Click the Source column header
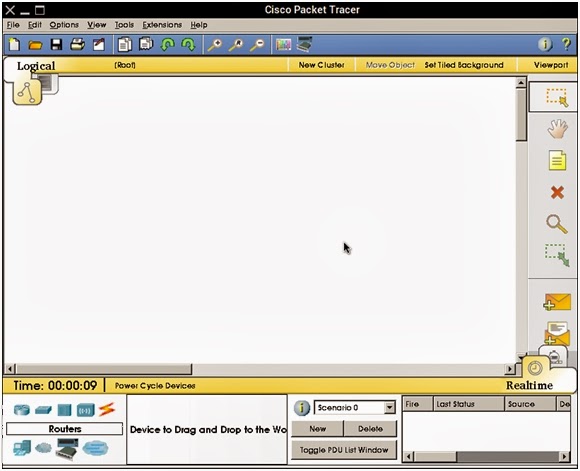580x471 pixels. (530, 404)
